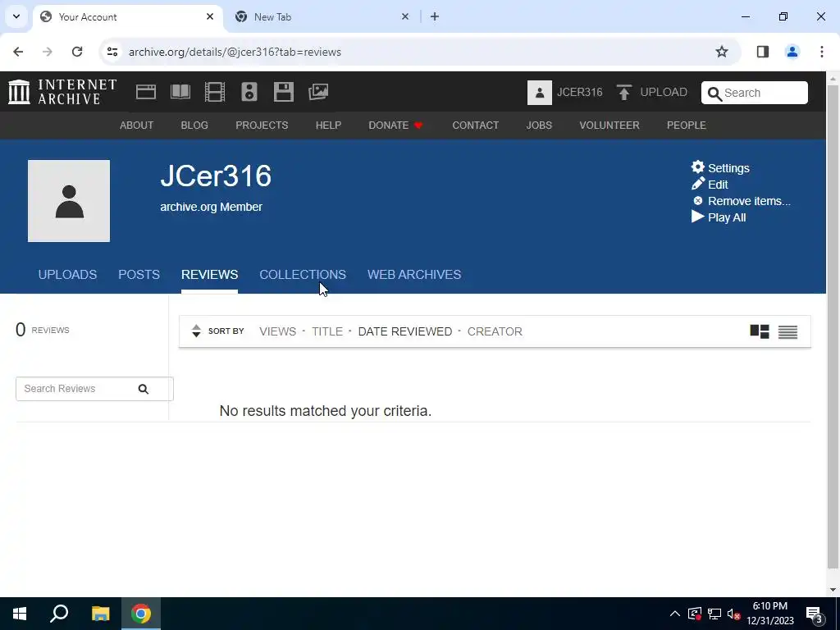Open the Internet Archive home logo
The width and height of the screenshot is (840, 630).
(62, 92)
